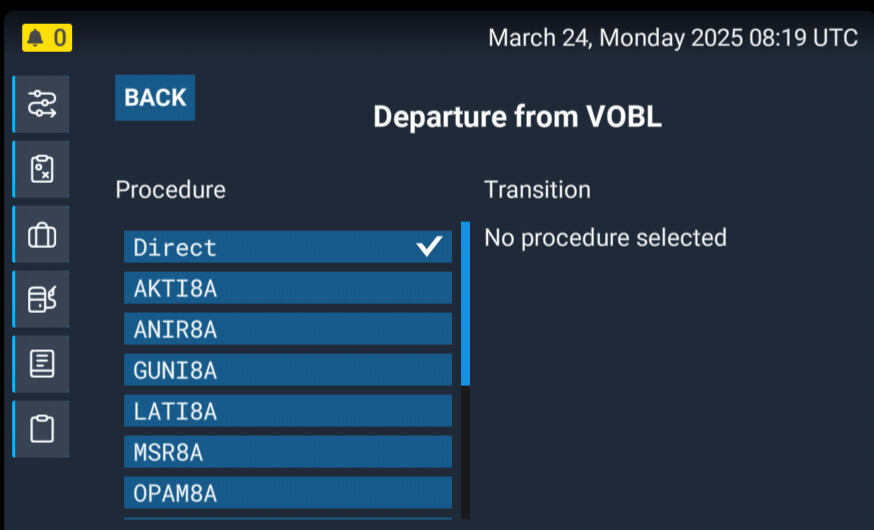Click the lower scrollbar track area
This screenshot has width=874, height=530.
465,453
